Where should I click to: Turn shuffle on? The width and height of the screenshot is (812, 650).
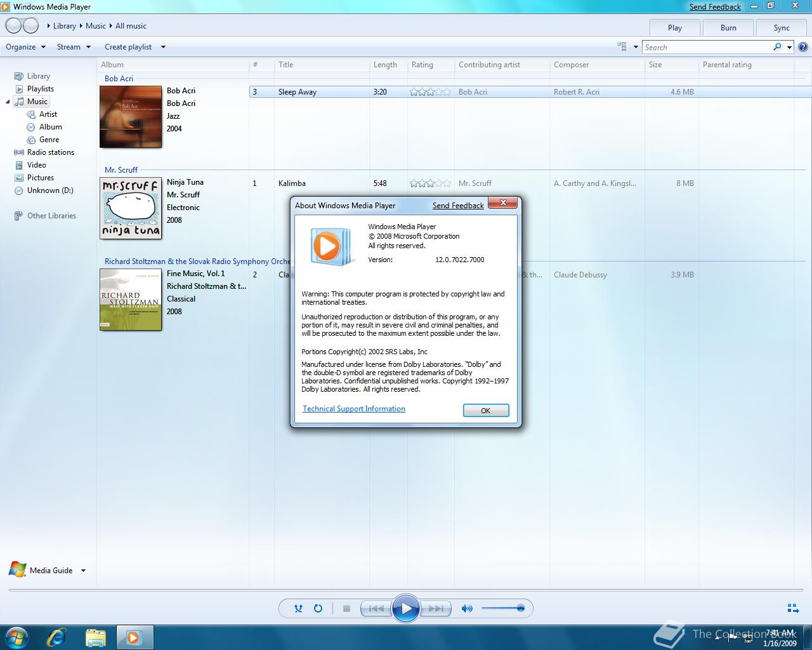[298, 608]
